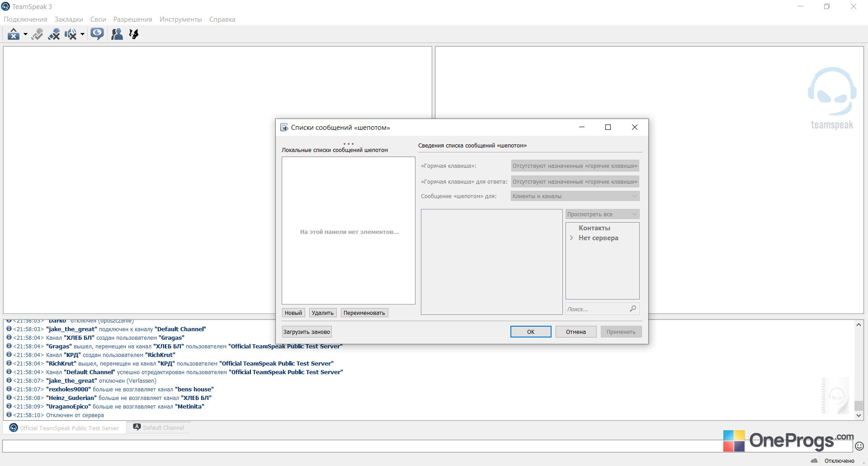Image resolution: width=868 pixels, height=466 pixels.
Task: Click info icon beside 21:58:09 log line
Action: 9,406
